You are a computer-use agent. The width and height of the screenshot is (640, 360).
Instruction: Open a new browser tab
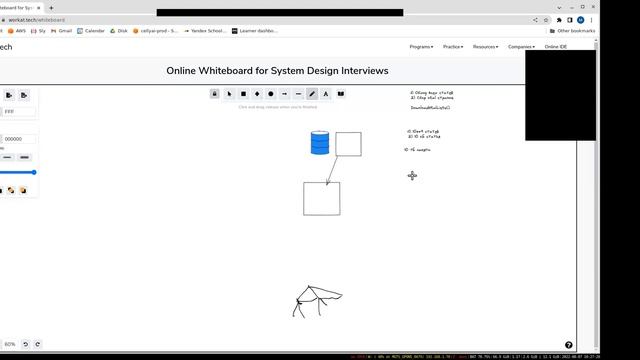coord(51,8)
